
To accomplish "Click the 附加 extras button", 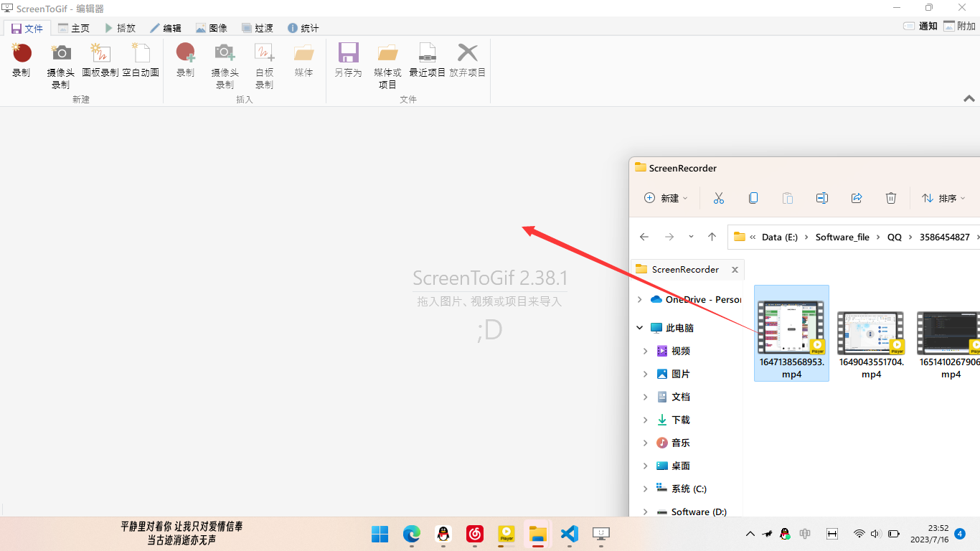I will 959,26.
